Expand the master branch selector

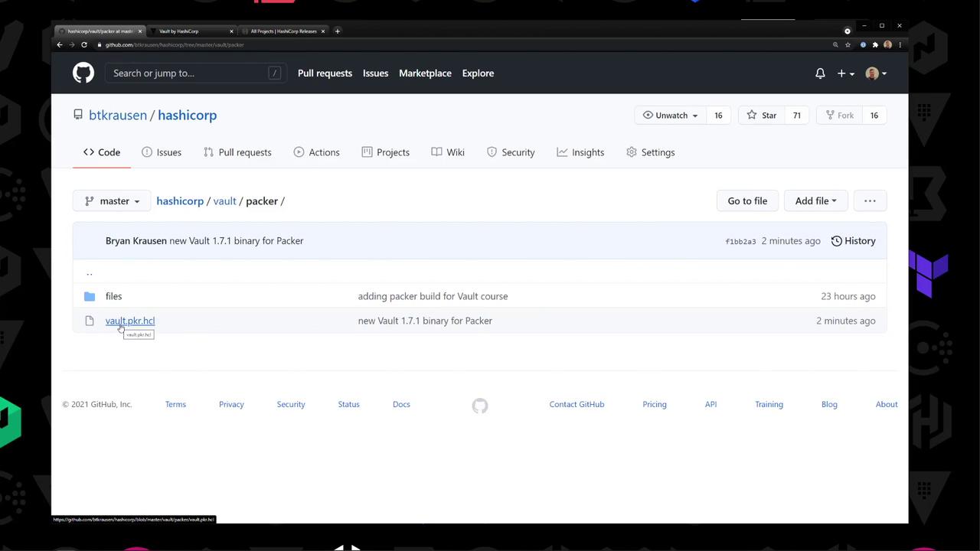click(x=112, y=201)
